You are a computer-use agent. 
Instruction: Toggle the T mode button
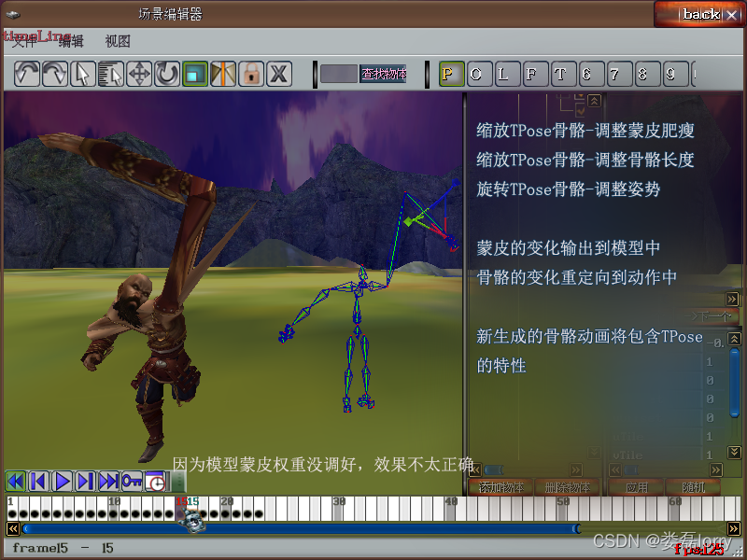pos(564,74)
